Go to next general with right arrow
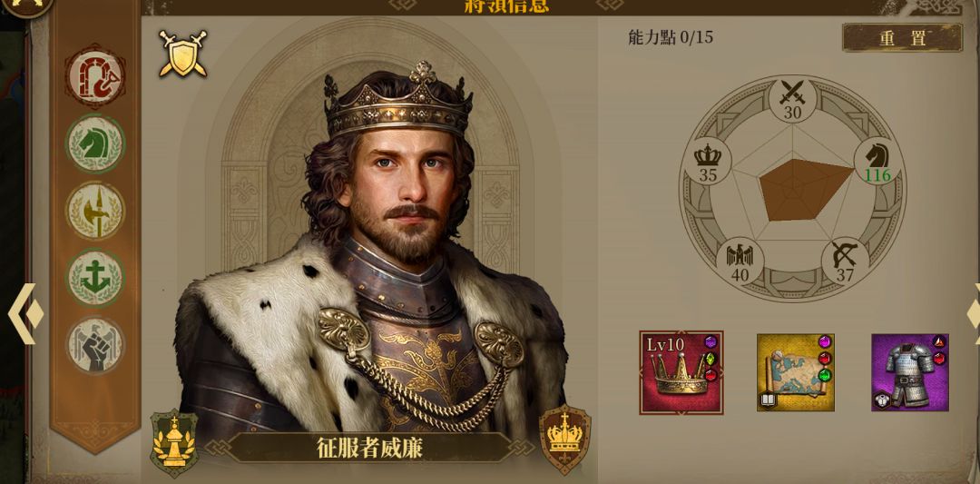980x484 pixels. (973, 313)
